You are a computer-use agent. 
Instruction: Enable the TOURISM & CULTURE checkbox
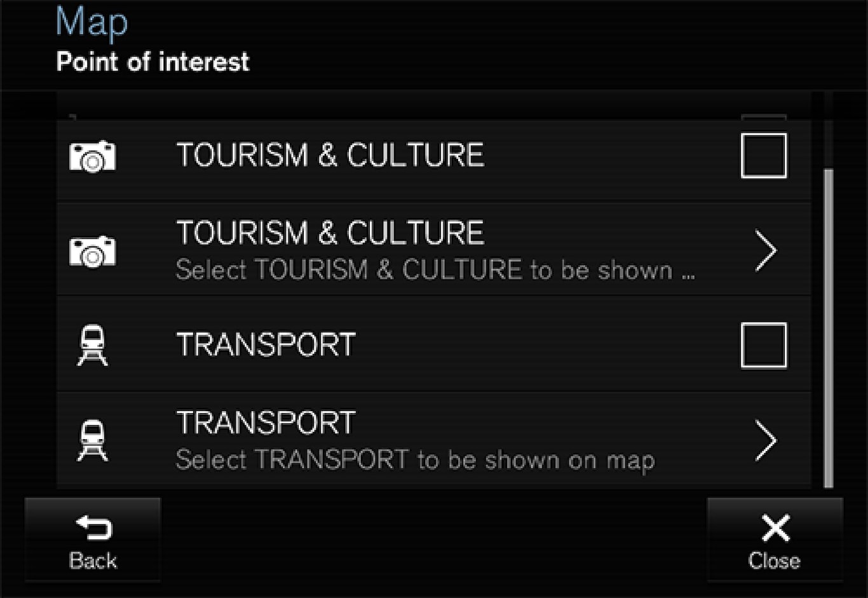tap(764, 156)
